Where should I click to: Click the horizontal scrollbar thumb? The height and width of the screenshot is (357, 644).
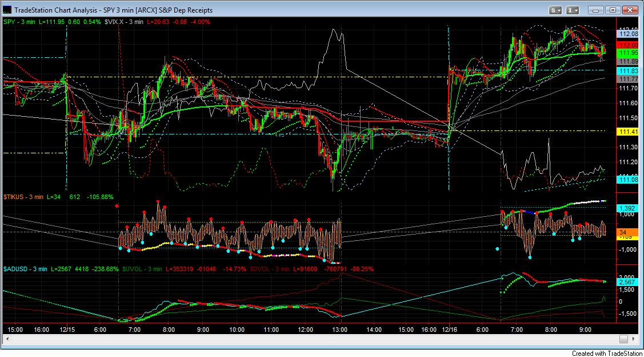[624, 339]
